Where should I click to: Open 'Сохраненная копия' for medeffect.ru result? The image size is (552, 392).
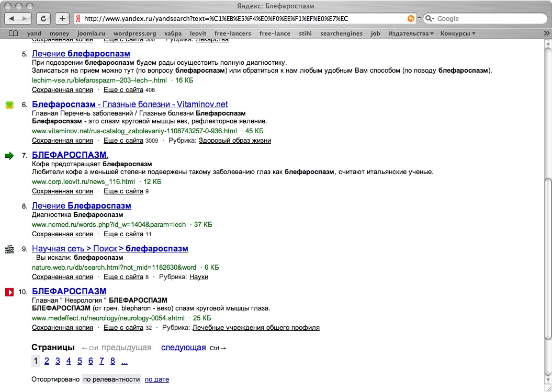62,328
